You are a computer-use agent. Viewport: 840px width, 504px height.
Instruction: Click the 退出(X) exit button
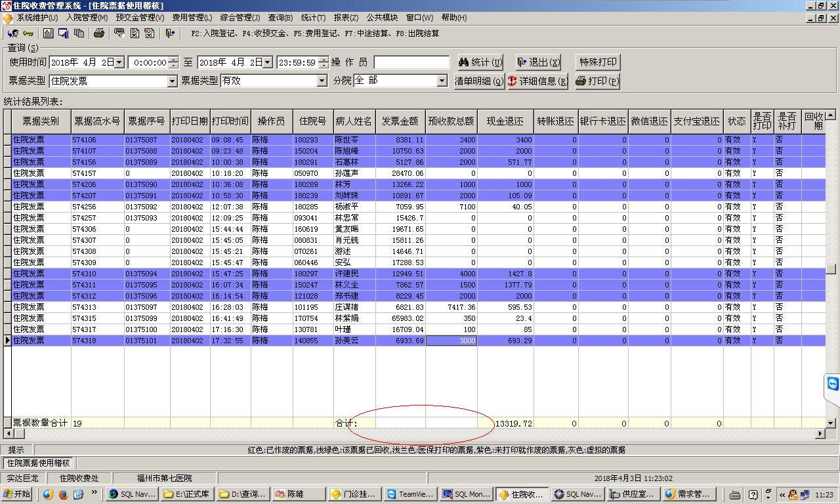(x=538, y=62)
